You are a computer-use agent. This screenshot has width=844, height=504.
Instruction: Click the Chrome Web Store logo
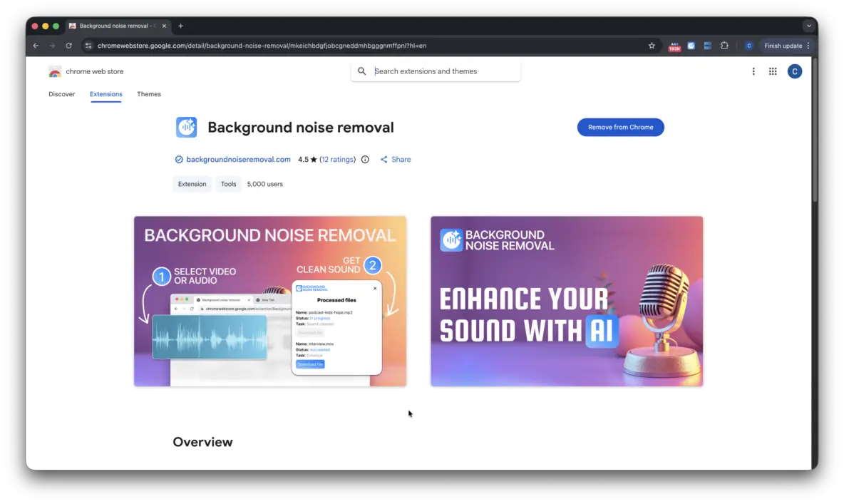click(x=55, y=71)
